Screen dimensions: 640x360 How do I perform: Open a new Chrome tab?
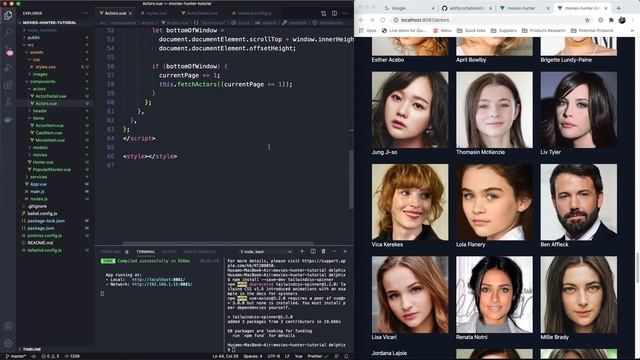click(x=619, y=8)
